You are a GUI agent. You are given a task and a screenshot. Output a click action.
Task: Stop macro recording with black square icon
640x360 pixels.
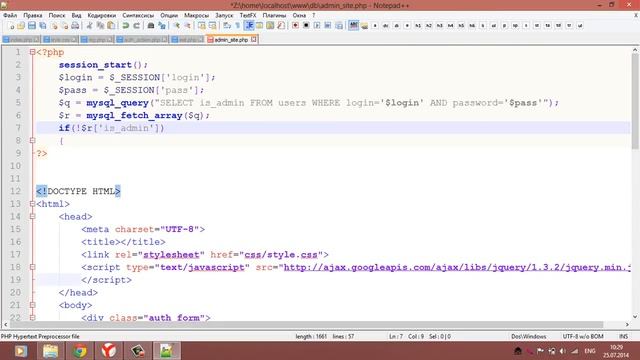pos(306,26)
